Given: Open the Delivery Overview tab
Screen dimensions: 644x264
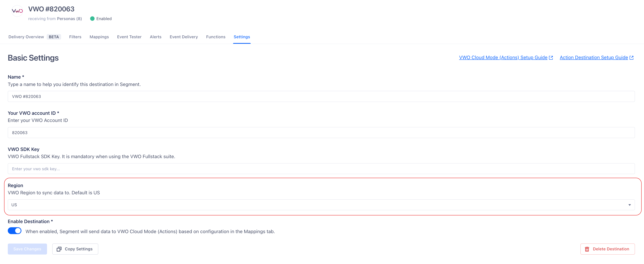Looking at the screenshot, I should [26, 37].
